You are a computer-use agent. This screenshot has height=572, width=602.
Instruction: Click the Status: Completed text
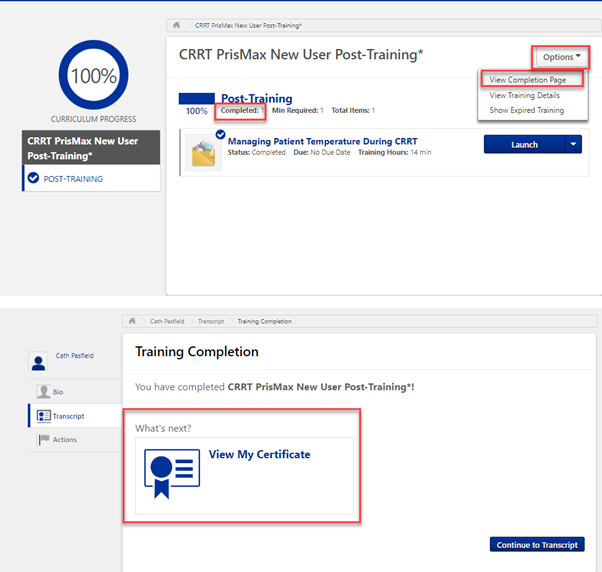coord(256,152)
